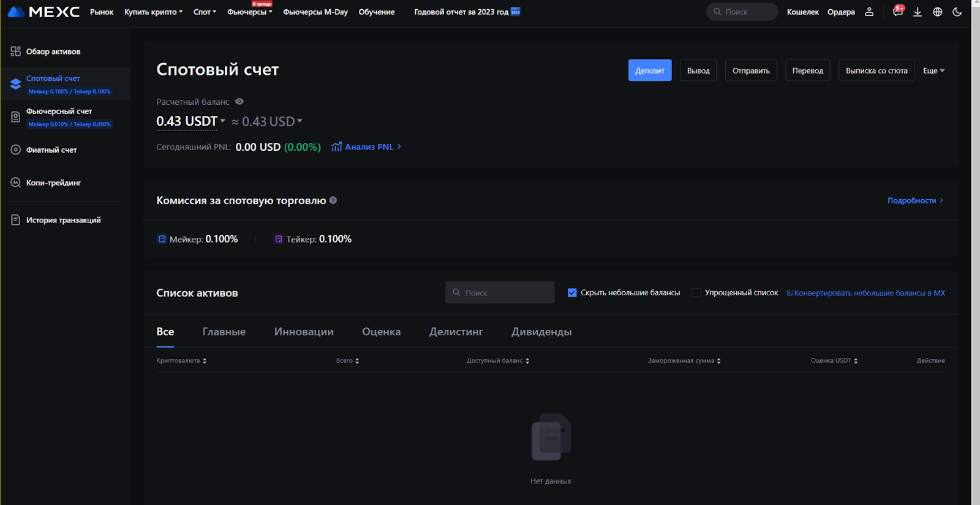This screenshot has width=980, height=505.
Task: Expand the "Еще" more-options dropdown
Action: (933, 70)
